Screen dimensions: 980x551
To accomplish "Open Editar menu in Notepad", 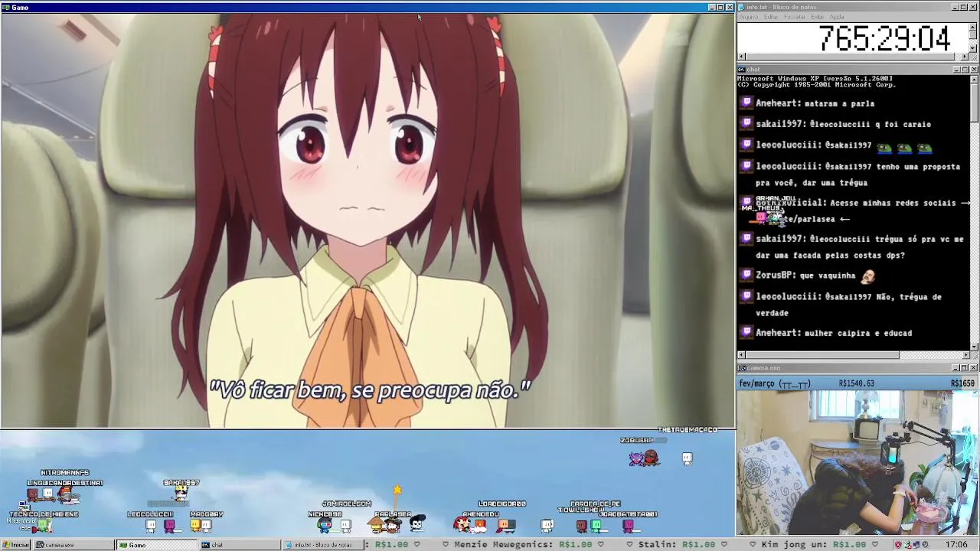I will [x=771, y=17].
